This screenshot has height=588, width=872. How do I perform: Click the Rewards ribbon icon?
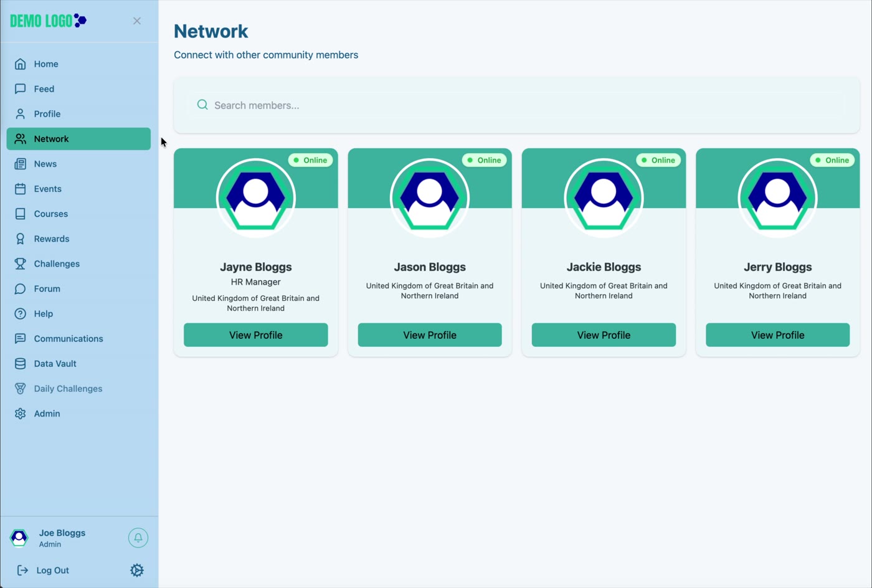[x=21, y=239]
